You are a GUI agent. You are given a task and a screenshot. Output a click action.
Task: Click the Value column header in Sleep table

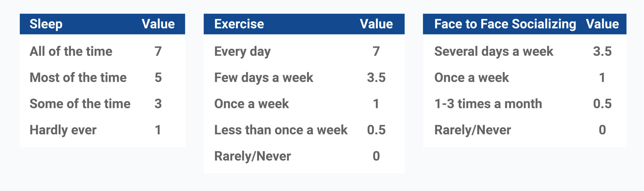[158, 24]
